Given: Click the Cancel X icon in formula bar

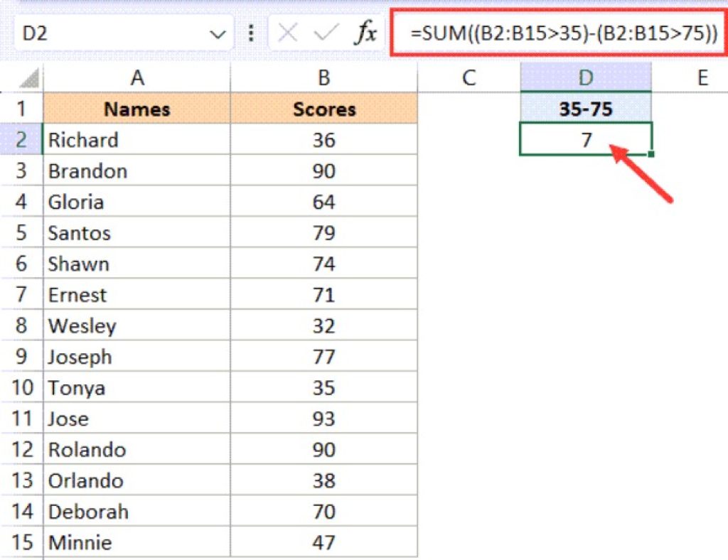Looking at the screenshot, I should click(288, 33).
